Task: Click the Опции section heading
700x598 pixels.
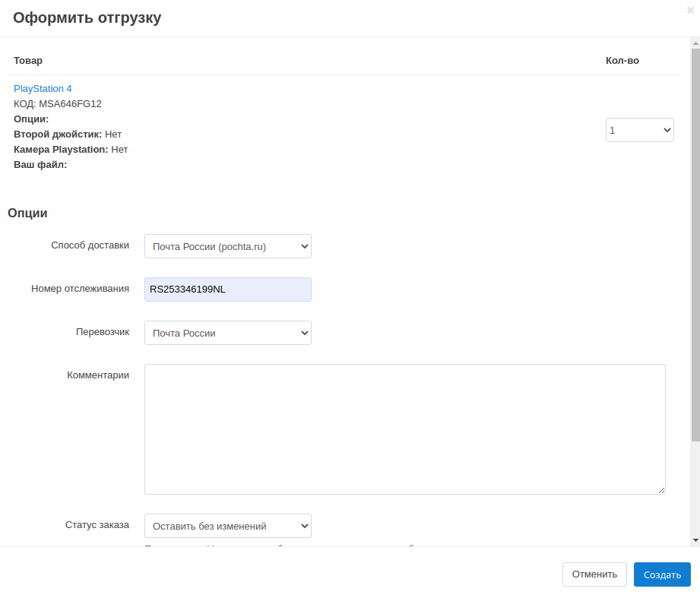Action: [27, 213]
